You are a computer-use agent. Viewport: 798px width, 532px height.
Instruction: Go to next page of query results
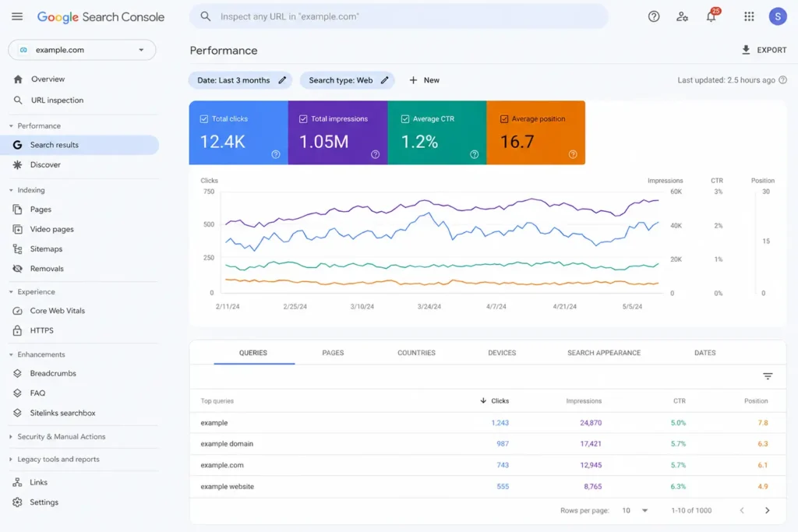pyautogui.click(x=768, y=510)
